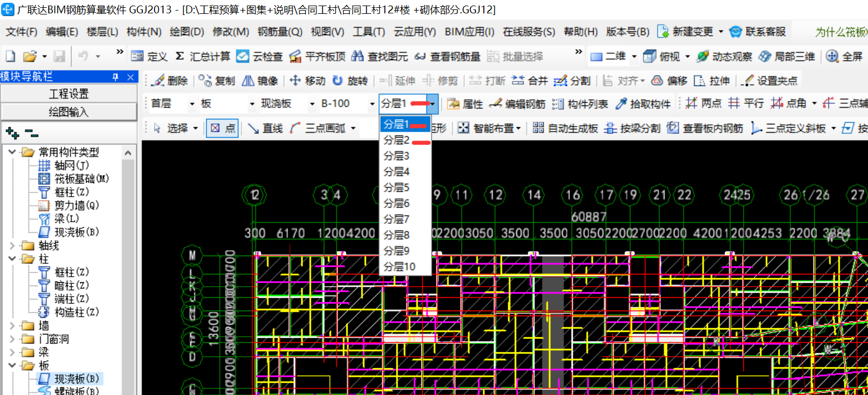
Task: Click the 删除 delete tool
Action: [170, 81]
